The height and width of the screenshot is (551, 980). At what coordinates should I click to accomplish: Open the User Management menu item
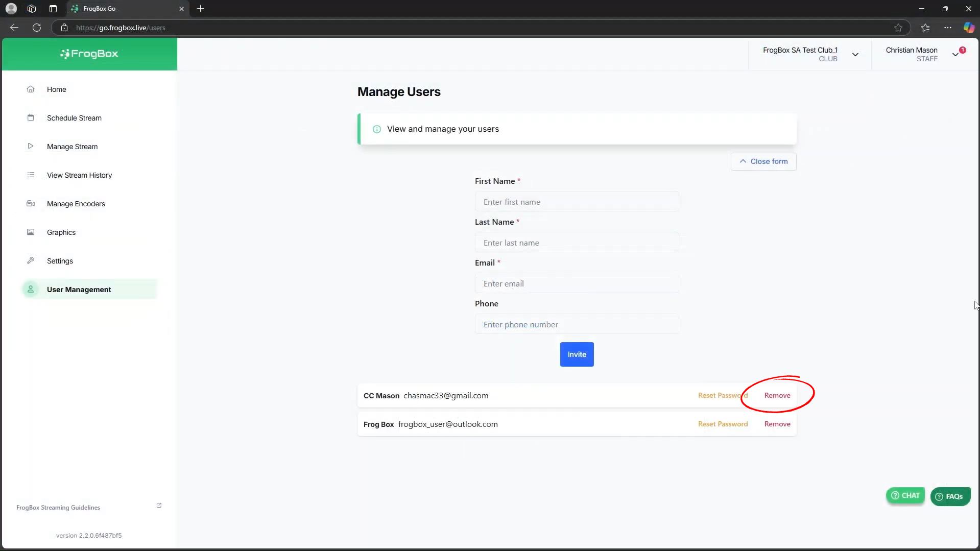tap(79, 290)
